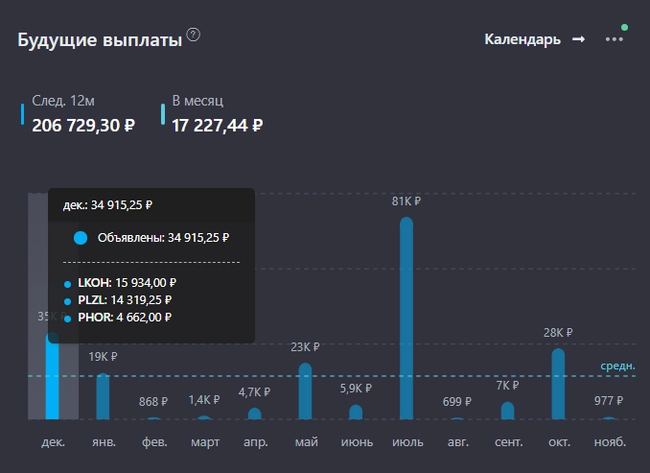Click the April 4,7K bar

click(x=255, y=413)
